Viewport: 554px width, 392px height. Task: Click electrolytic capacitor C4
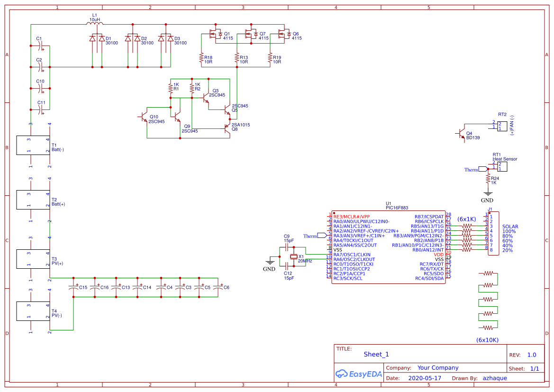point(161,287)
